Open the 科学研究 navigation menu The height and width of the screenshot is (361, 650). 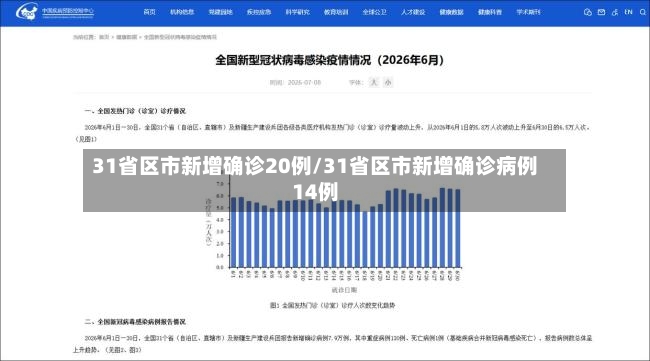(297, 12)
